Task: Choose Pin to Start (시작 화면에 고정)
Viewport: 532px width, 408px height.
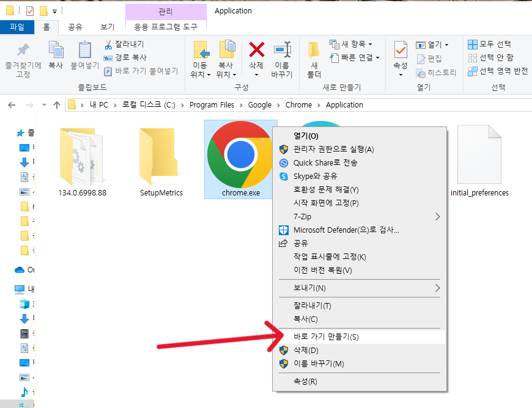Action: pyautogui.click(x=360, y=203)
